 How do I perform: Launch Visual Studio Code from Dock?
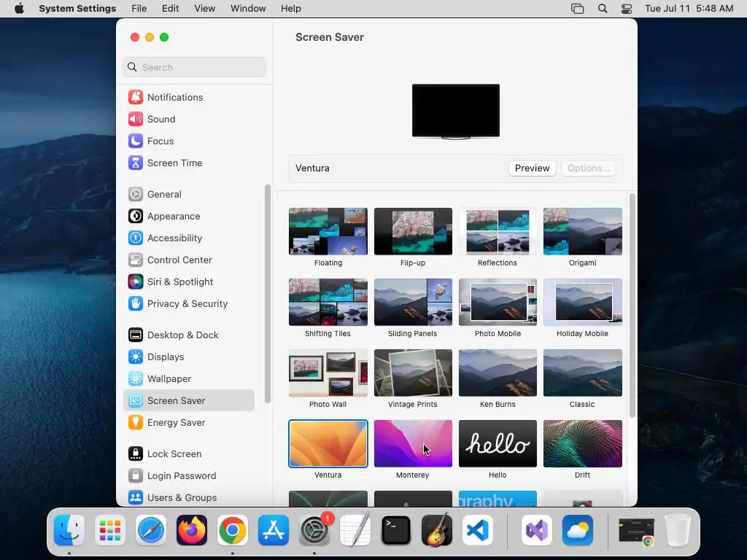click(x=478, y=530)
